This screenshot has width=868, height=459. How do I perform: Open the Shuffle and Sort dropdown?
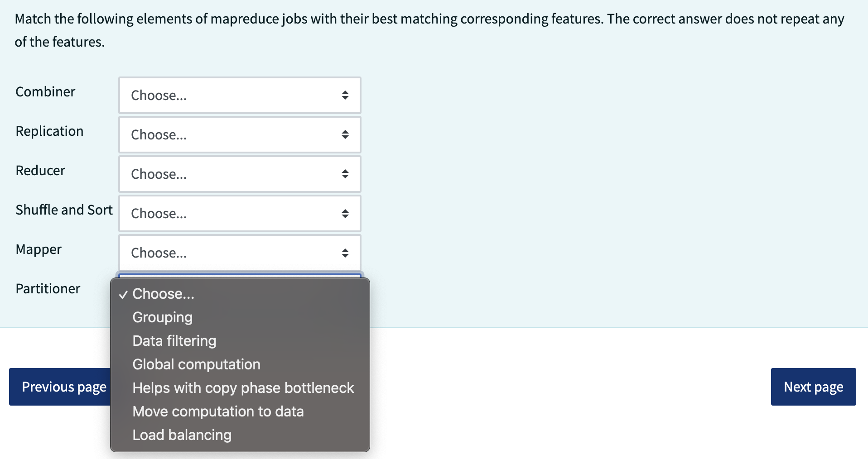point(240,213)
